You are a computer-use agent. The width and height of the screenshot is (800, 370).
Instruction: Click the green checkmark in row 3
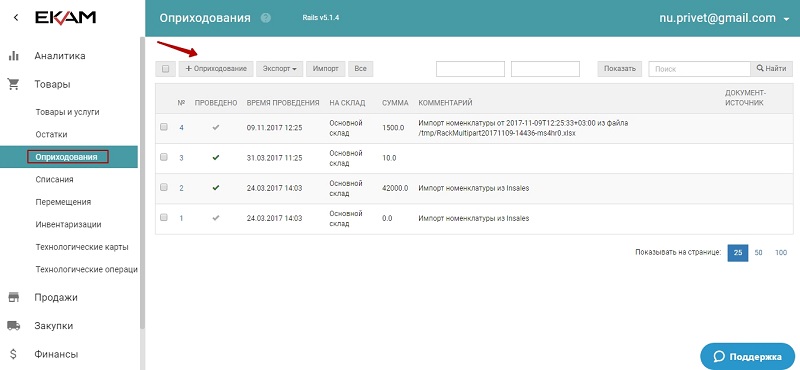coord(216,158)
